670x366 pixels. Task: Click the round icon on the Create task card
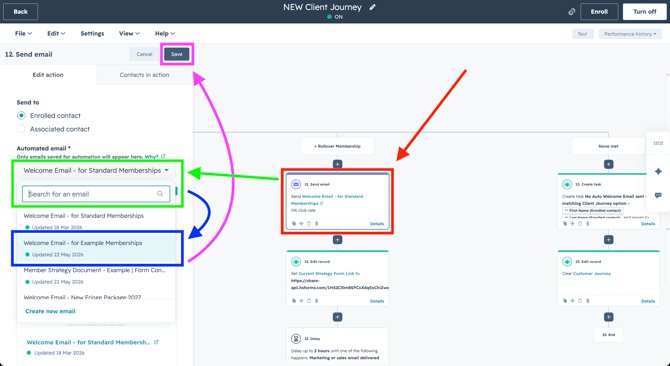[x=567, y=184]
